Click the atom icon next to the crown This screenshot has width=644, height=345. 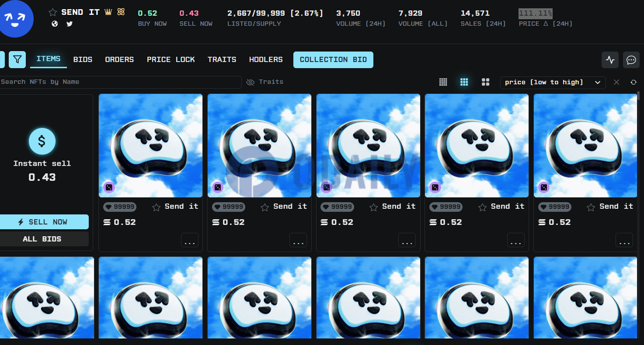pos(121,12)
